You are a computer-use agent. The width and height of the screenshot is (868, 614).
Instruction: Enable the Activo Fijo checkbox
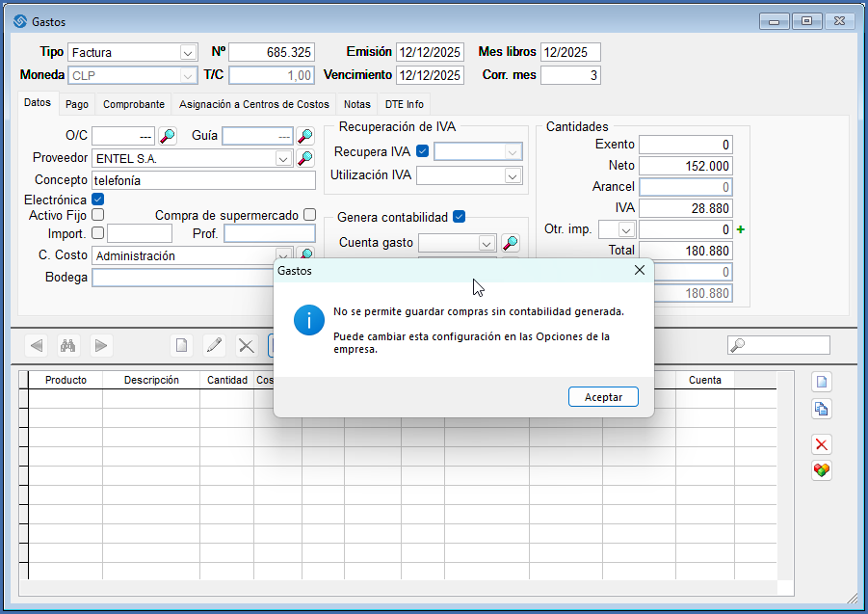coord(97,215)
